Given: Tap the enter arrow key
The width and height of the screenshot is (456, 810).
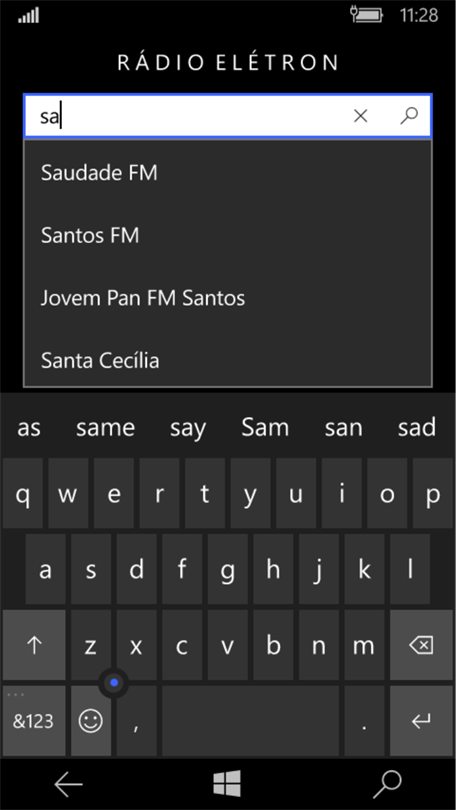Looking at the screenshot, I should tap(421, 720).
